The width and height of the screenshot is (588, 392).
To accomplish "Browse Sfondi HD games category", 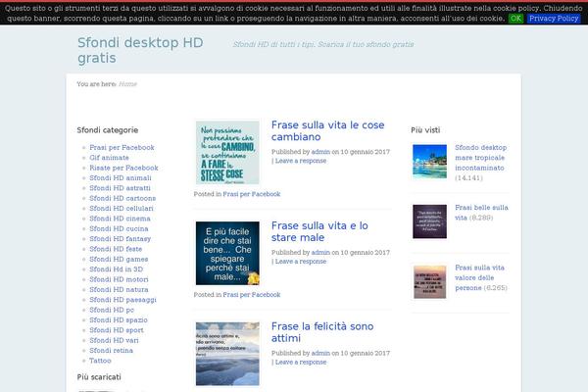I will 119,259.
